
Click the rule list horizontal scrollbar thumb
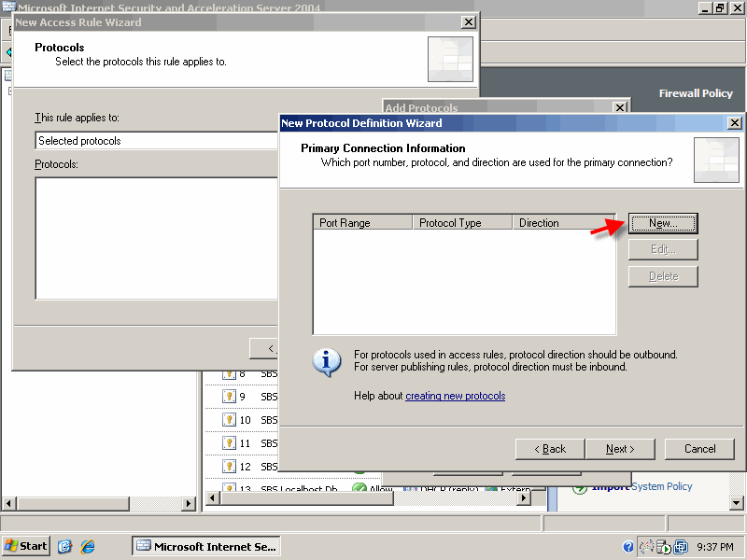[306, 498]
